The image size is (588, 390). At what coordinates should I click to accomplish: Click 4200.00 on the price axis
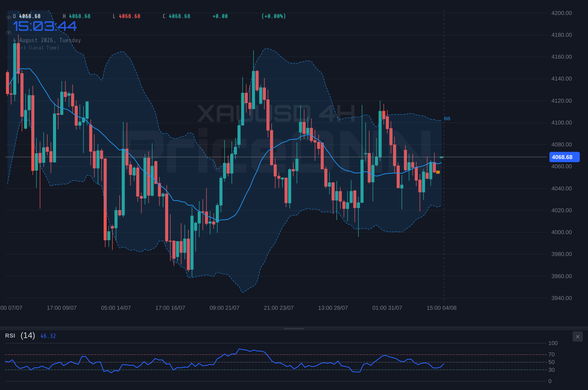click(x=562, y=13)
